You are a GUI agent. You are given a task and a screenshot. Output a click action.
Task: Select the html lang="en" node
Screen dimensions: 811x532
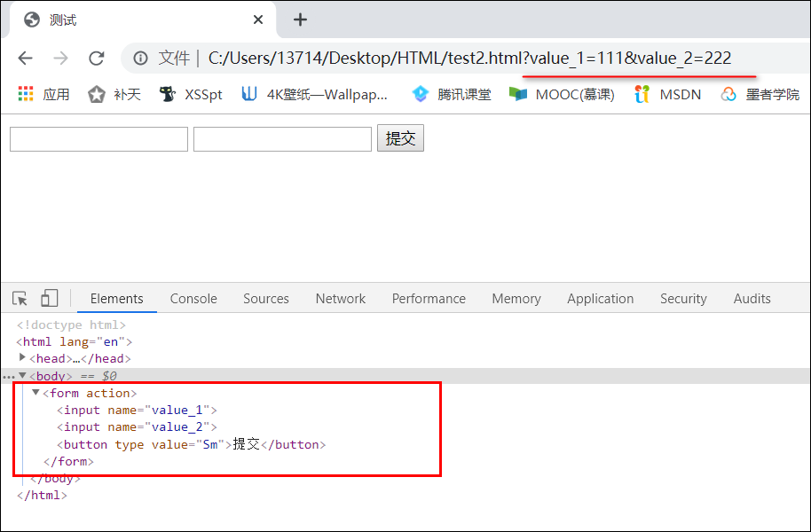[75, 341]
